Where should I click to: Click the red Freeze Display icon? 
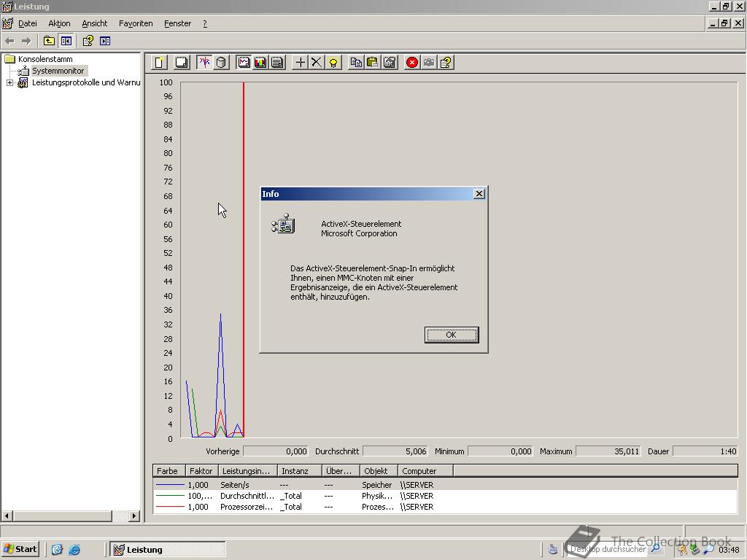point(412,63)
